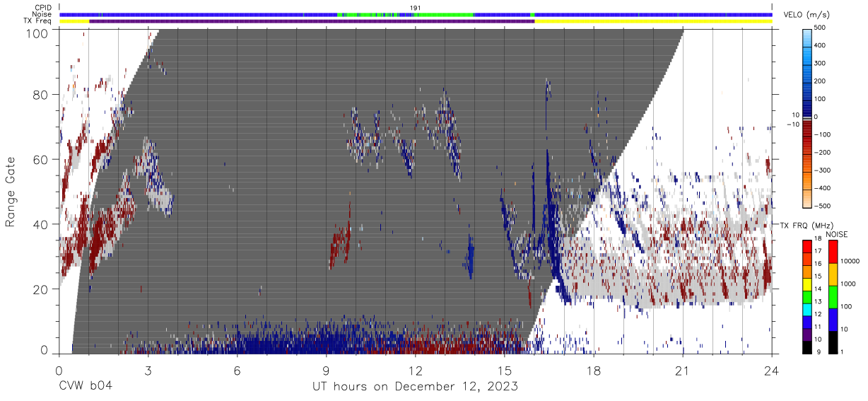
Task: Click the purple segment of the TX Freq bar
Action: click(312, 21)
